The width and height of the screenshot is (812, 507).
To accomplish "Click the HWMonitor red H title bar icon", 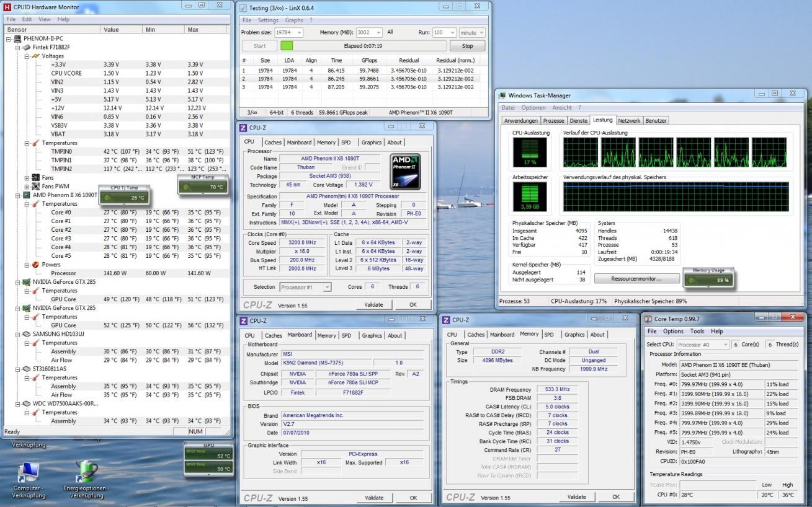I will [7, 6].
